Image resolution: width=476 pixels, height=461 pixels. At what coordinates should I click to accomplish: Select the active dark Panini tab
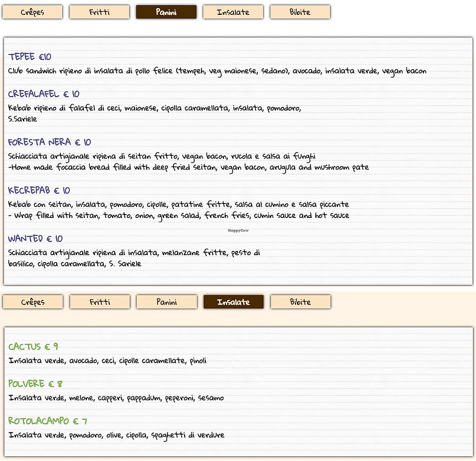point(166,12)
